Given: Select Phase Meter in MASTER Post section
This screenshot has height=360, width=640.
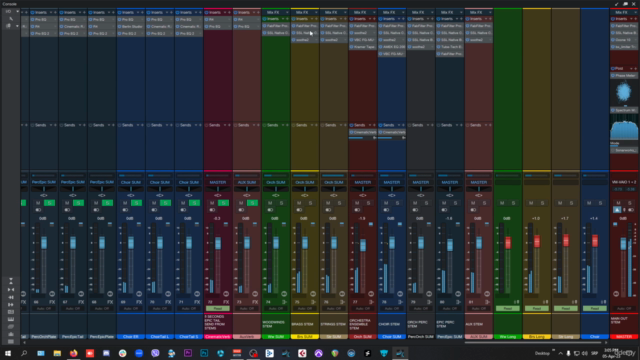Looking at the screenshot, I should tap(624, 76).
